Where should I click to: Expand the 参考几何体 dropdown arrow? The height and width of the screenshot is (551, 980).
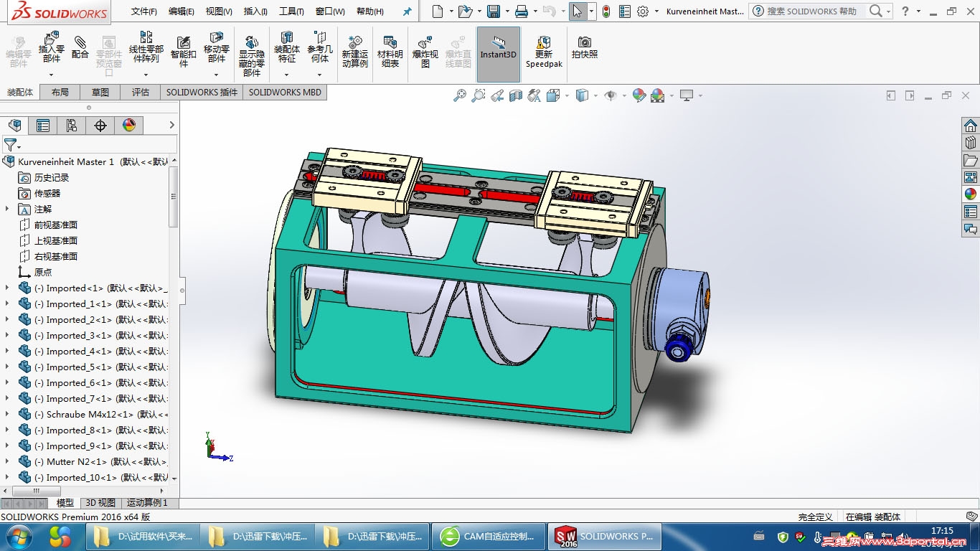click(x=320, y=75)
